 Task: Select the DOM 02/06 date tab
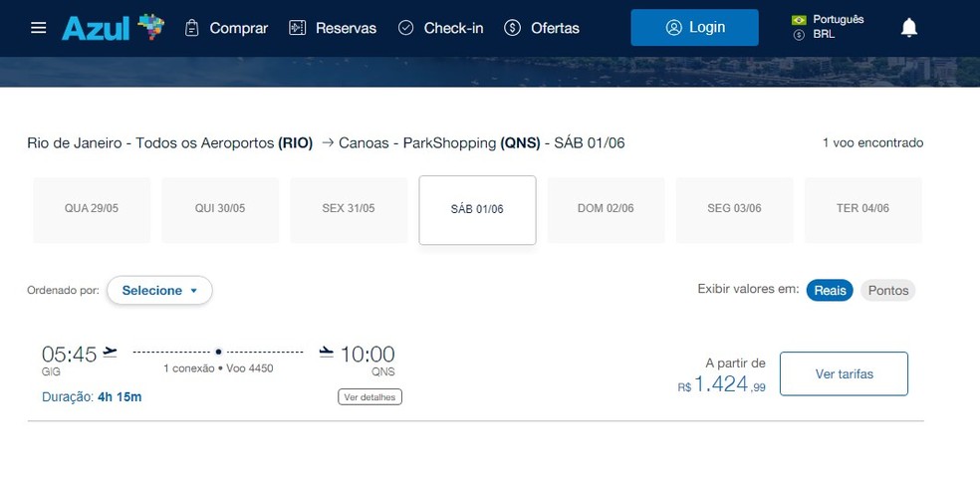pyautogui.click(x=606, y=209)
